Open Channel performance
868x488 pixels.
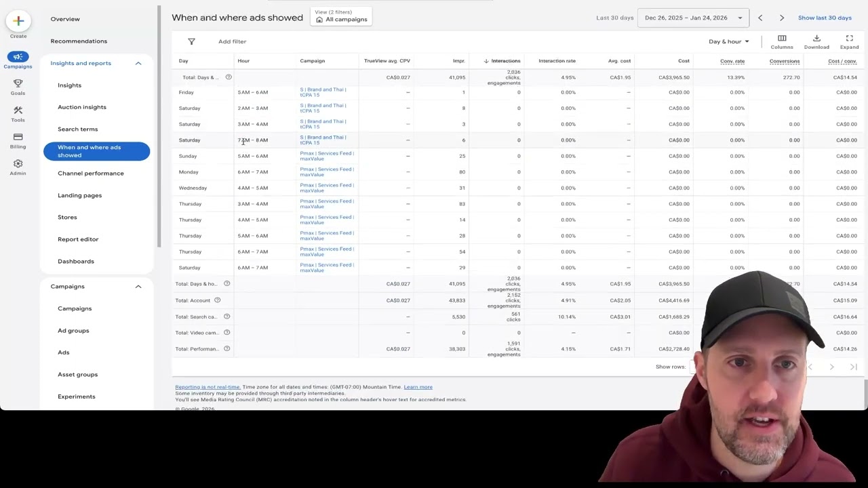pos(91,174)
